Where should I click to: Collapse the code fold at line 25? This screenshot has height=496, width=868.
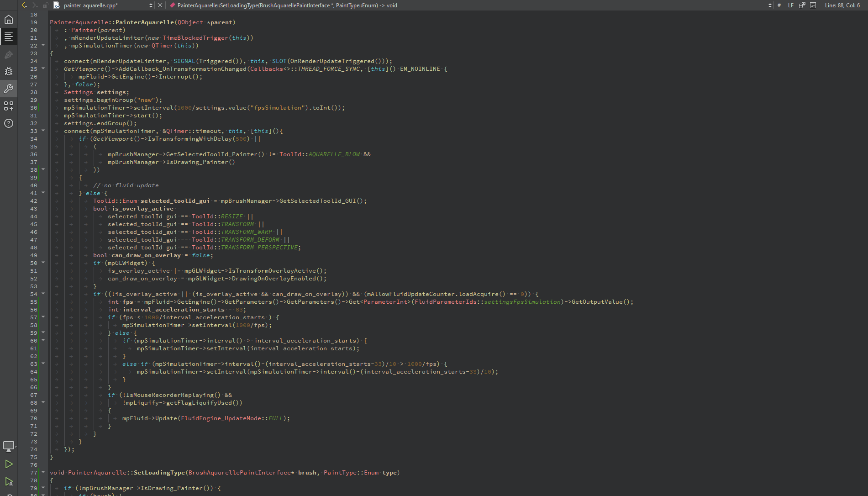pyautogui.click(x=43, y=69)
